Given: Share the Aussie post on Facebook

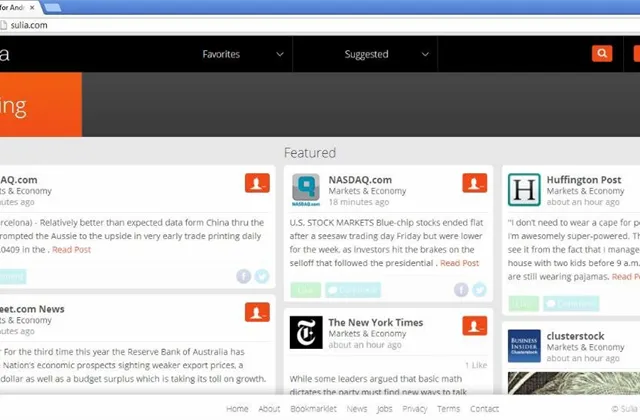Looking at the screenshot, I should 244,276.
